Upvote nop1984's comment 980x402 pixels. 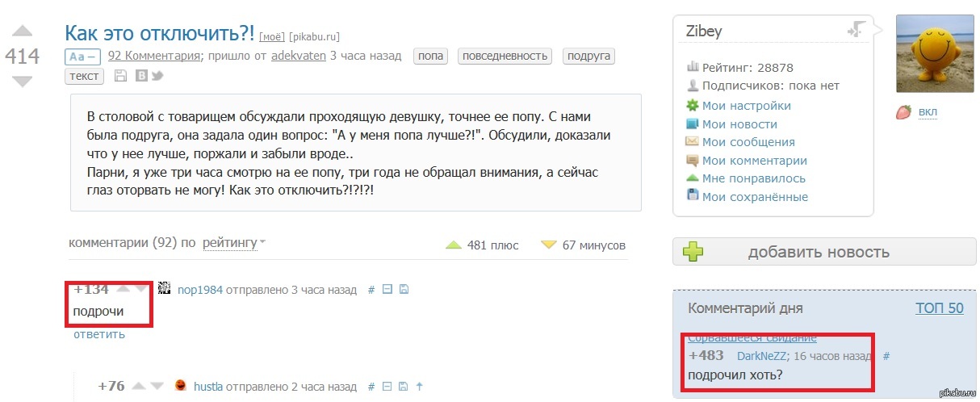point(124,288)
